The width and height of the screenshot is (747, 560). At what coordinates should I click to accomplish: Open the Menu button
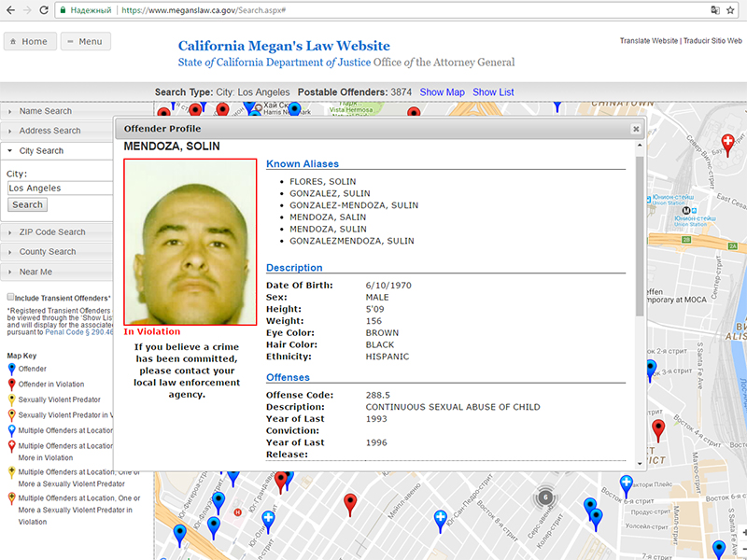pyautogui.click(x=85, y=41)
